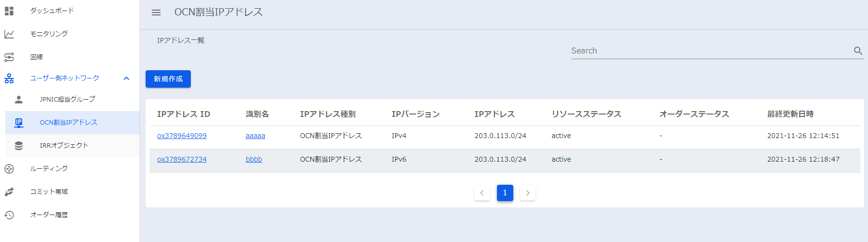Click the 回線 circuit icon
This screenshot has height=242, width=868.
pos(9,57)
